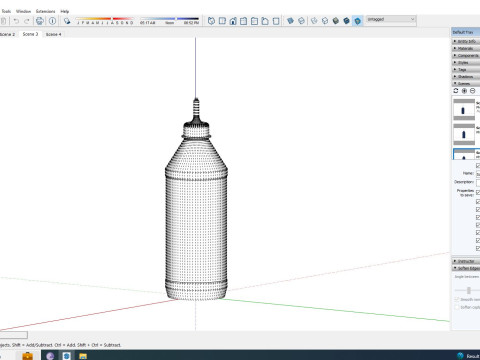
Task: Click the Paste clipboard icon
Action: 3,21
